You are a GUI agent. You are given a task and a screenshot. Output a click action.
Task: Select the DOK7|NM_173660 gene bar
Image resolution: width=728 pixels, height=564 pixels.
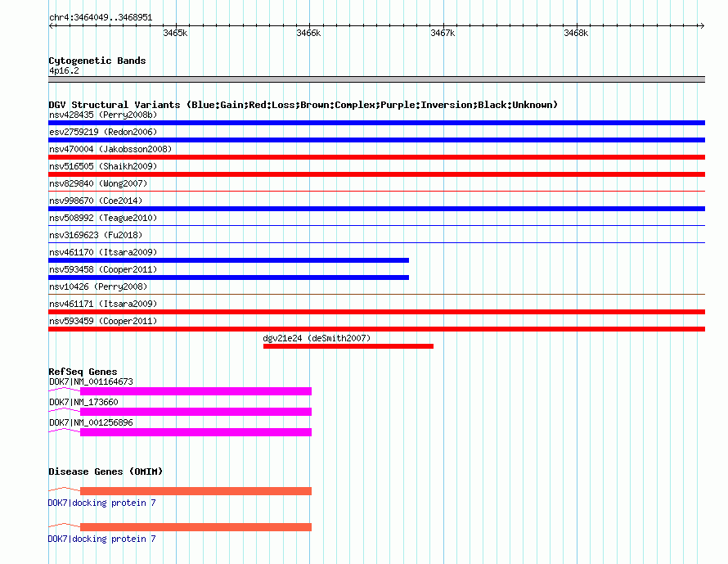click(x=195, y=412)
